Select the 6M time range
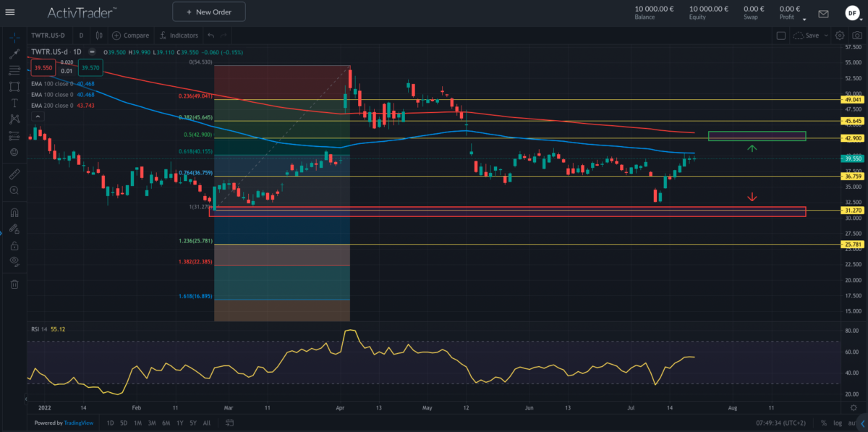 pyautogui.click(x=166, y=423)
